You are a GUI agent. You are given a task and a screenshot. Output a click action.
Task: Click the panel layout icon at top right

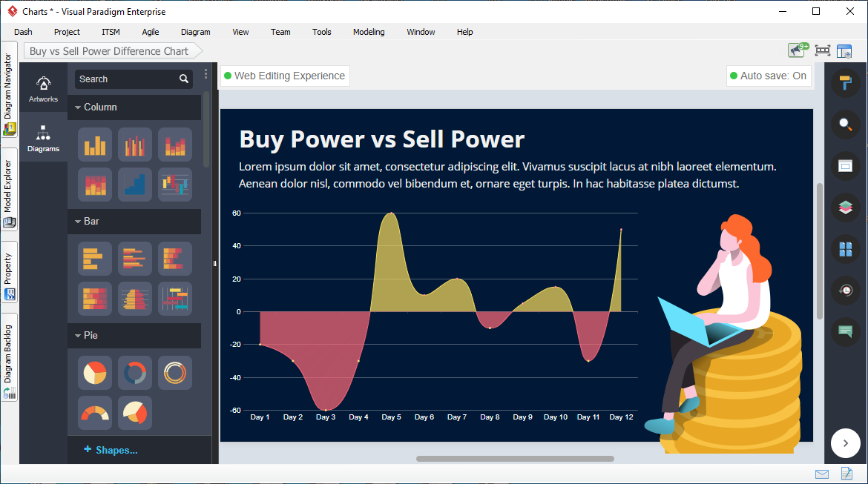click(844, 51)
